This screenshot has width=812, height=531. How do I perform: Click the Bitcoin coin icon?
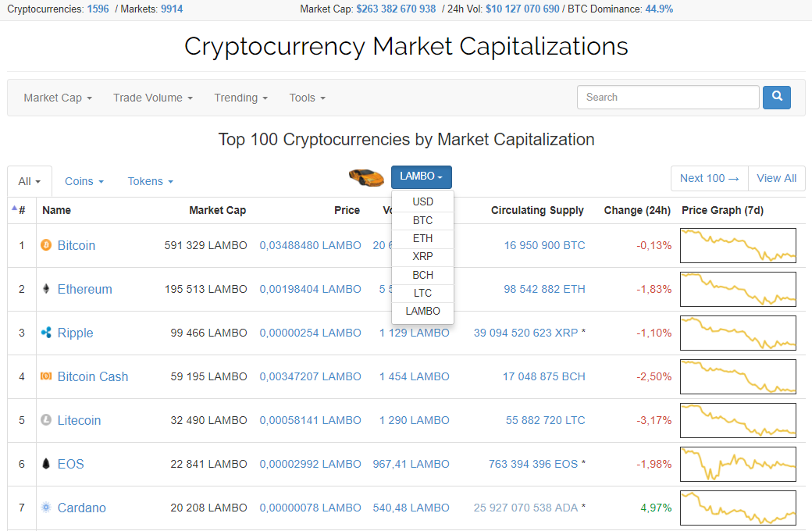46,245
